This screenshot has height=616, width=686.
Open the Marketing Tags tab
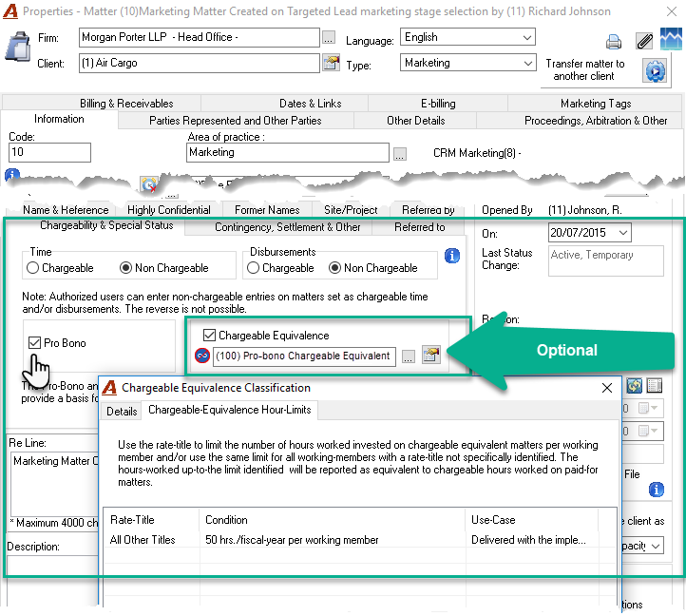[596, 104]
